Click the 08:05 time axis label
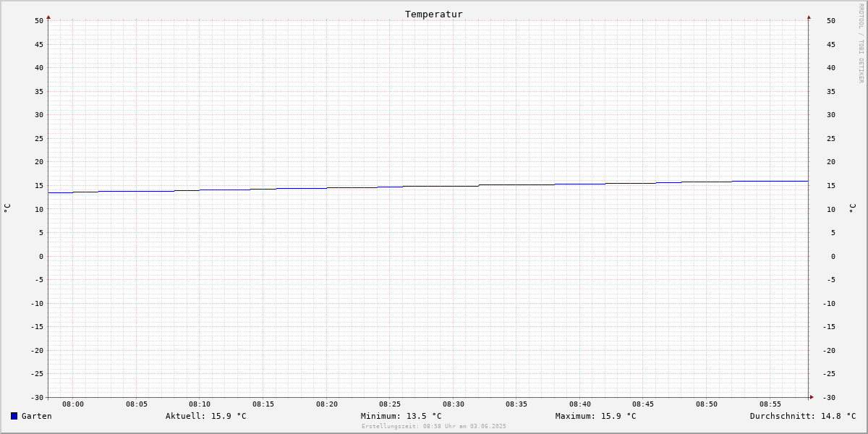868x434 pixels. point(137,404)
